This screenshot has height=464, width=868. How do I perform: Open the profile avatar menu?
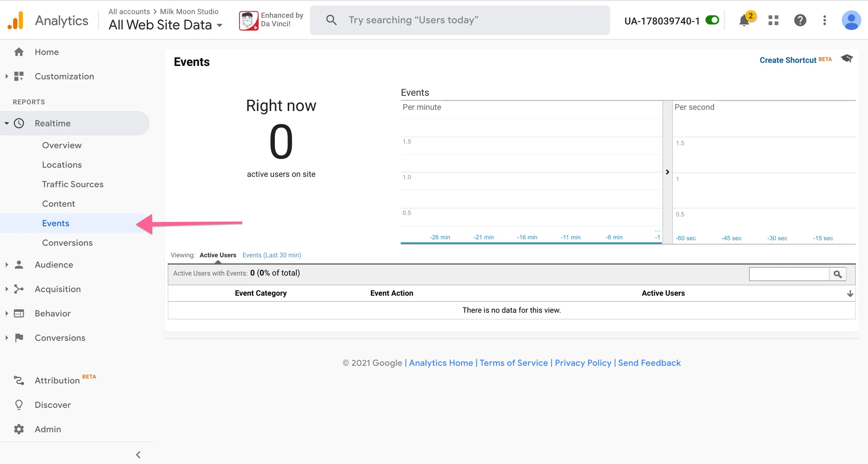coord(851,20)
